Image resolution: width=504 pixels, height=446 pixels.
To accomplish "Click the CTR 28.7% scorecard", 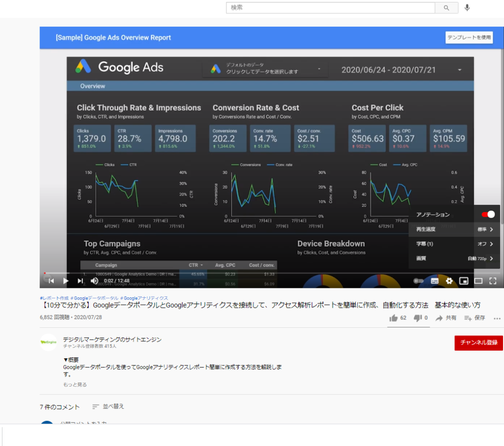I will coord(133,138).
